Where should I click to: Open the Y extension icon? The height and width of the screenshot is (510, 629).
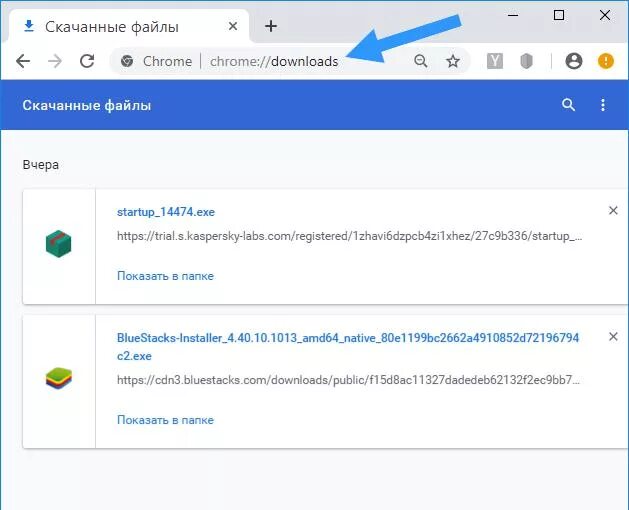click(495, 61)
